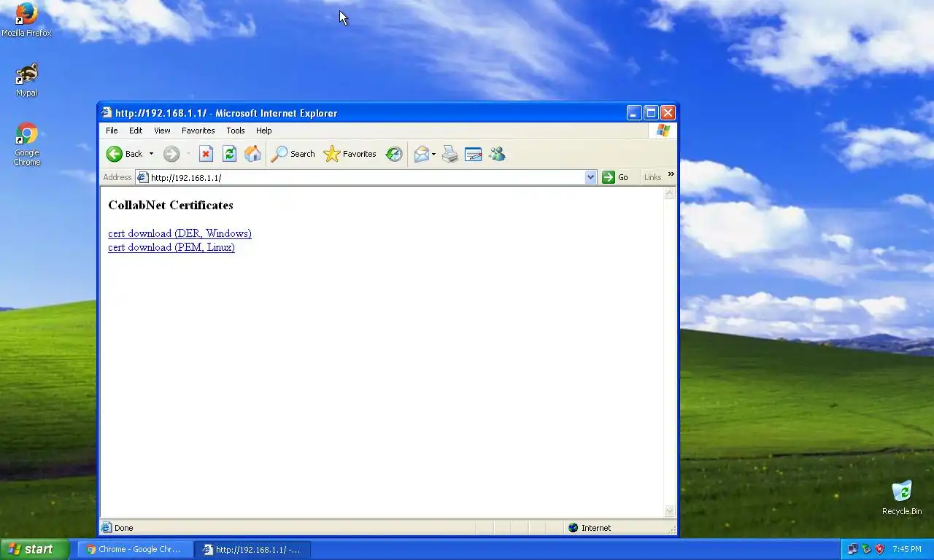Viewport: 934px width, 560px height.
Task: Open the Messenger icon in the toolbar
Action: [497, 154]
